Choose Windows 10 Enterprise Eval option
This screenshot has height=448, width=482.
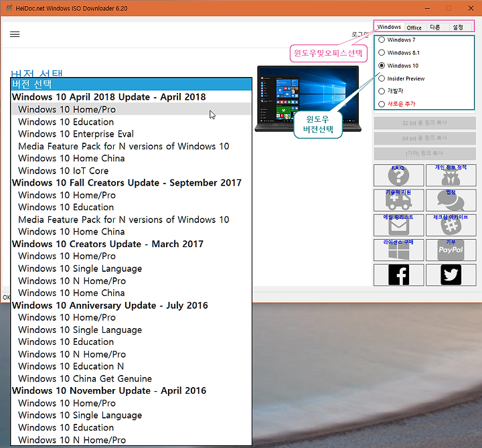(131, 134)
